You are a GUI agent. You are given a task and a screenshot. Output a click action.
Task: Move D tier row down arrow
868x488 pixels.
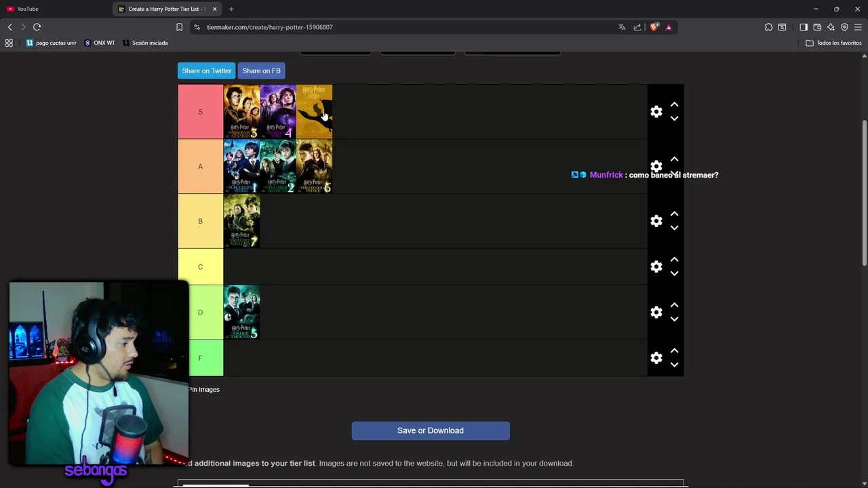[x=674, y=319]
